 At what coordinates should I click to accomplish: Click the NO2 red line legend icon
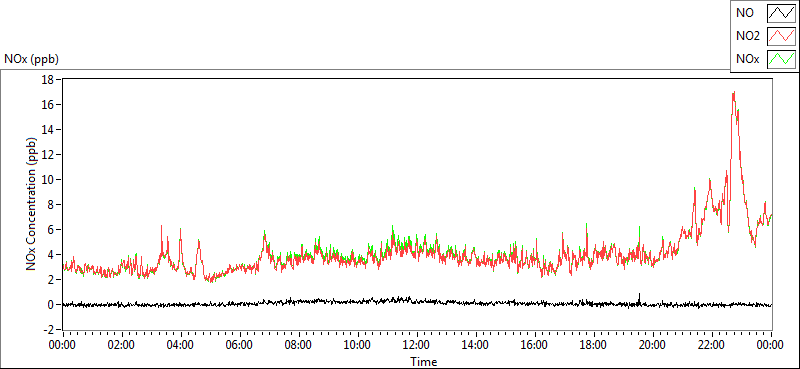click(x=781, y=36)
